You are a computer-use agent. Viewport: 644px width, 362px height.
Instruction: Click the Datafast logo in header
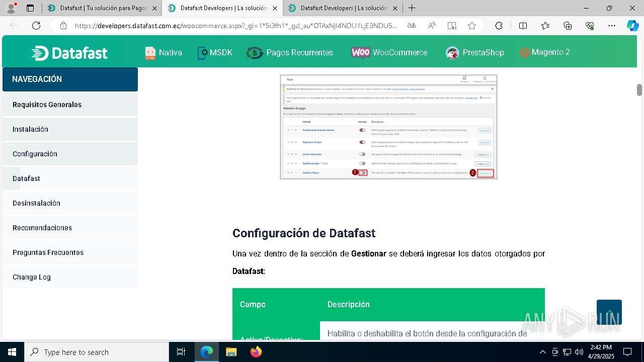coord(69,53)
